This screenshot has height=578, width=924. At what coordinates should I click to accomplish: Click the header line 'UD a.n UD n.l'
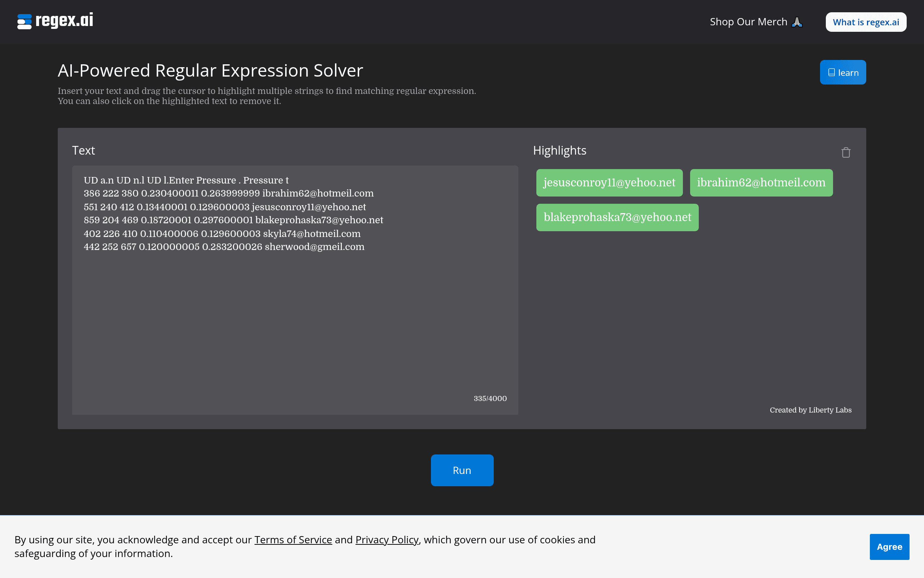point(186,180)
